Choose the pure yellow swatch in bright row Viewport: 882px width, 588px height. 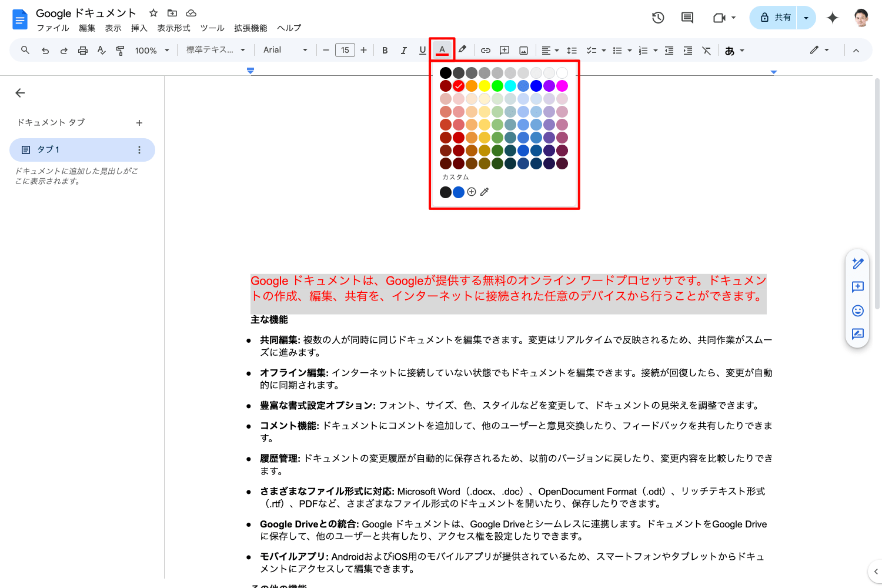click(485, 86)
